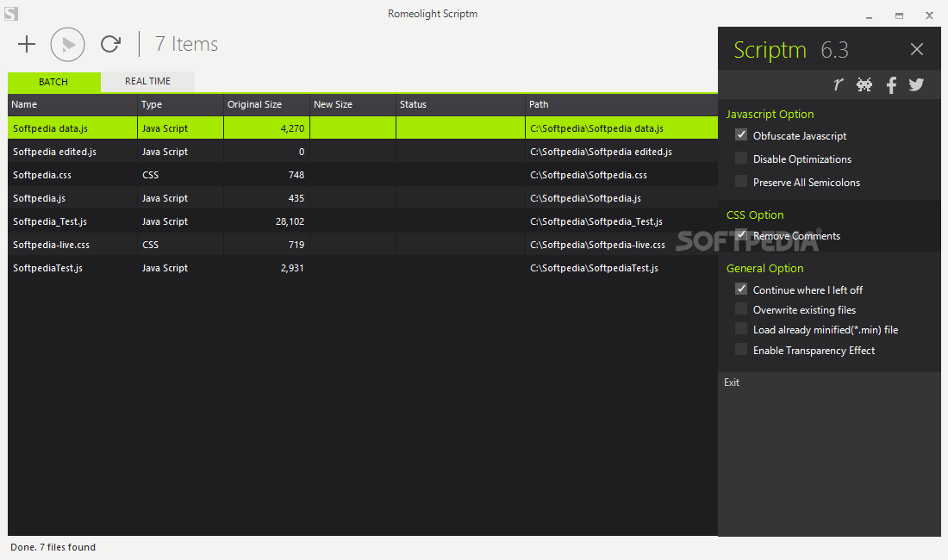Toggle Obfuscate Javascript checkbox
Viewport: 948px width, 560px height.
coord(740,135)
